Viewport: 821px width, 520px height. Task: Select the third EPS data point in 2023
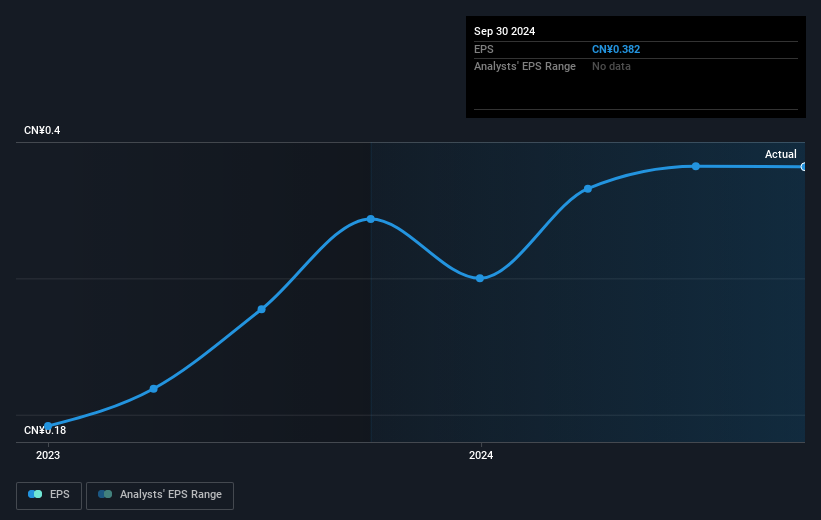tap(262, 309)
